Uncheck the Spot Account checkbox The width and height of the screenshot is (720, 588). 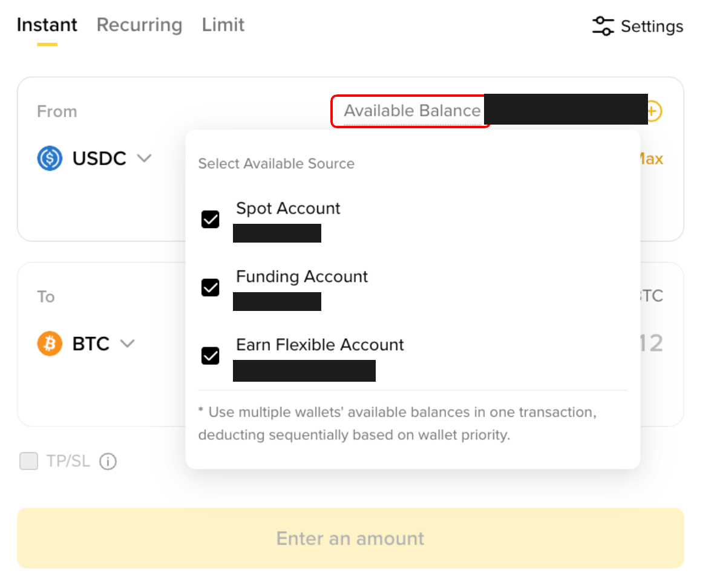coord(211,219)
